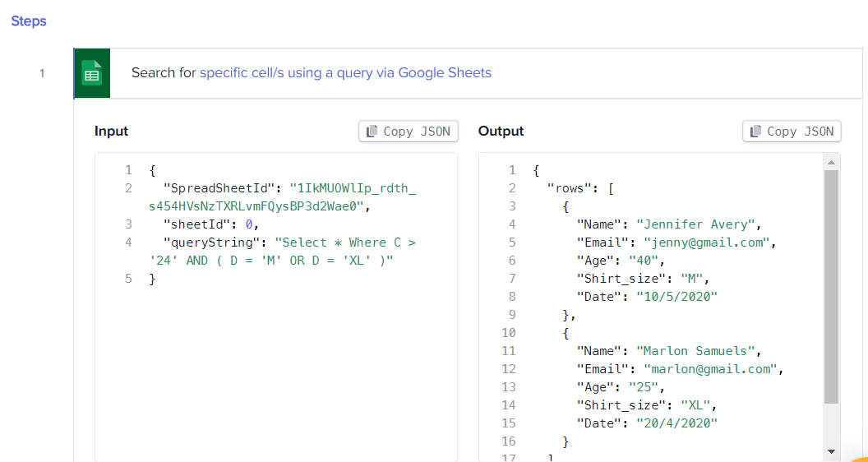868x462 pixels.
Task: Click the "Marlon Samuels" name value
Action: [696, 351]
